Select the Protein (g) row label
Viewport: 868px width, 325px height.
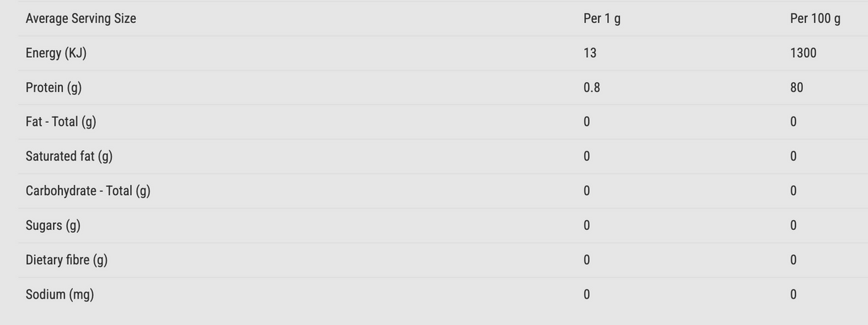(x=54, y=87)
